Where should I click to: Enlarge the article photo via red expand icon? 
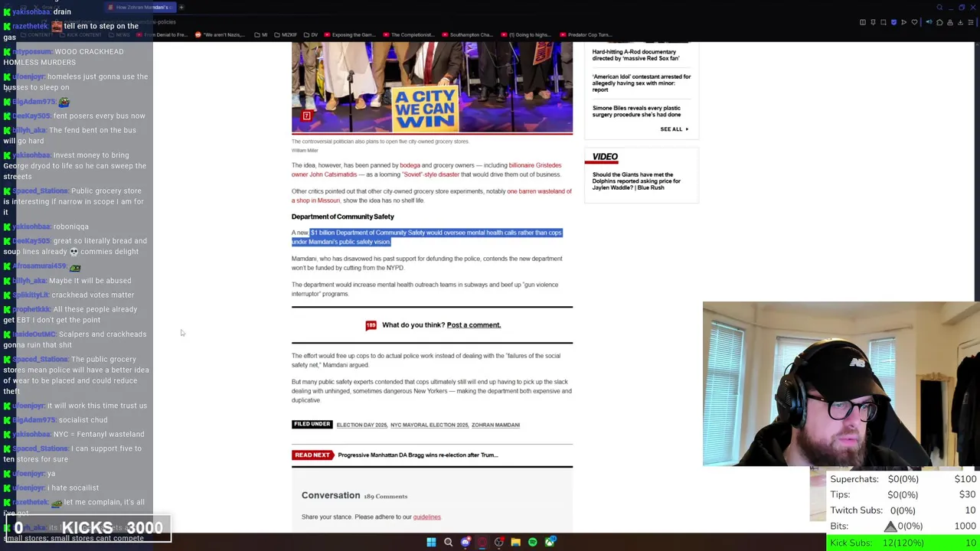coord(306,116)
